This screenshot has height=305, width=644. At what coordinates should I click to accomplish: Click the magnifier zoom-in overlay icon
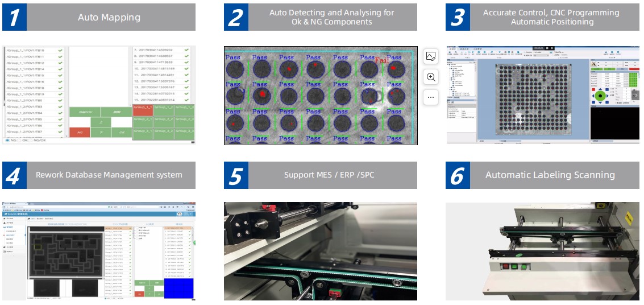(x=431, y=77)
